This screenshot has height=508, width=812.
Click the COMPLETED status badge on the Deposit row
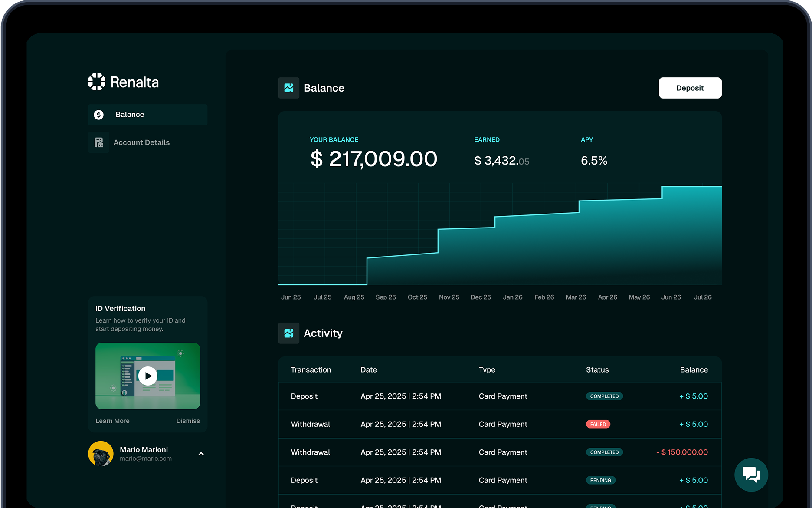(604, 396)
